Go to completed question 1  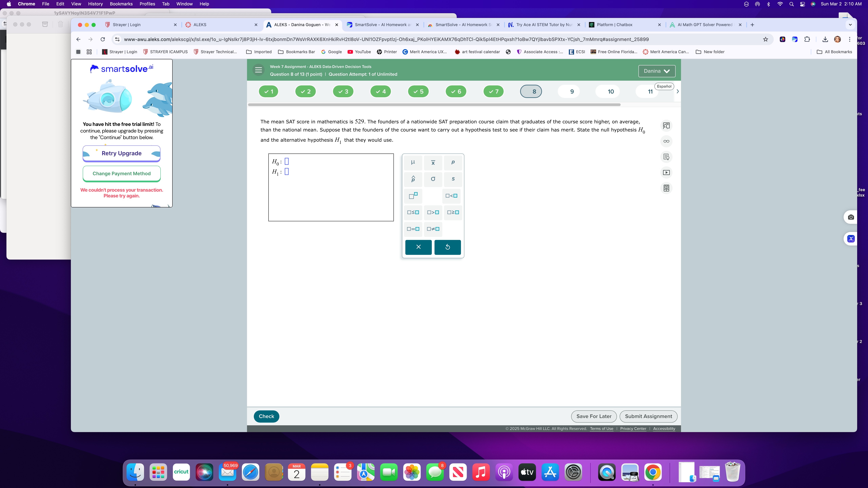[x=269, y=92]
